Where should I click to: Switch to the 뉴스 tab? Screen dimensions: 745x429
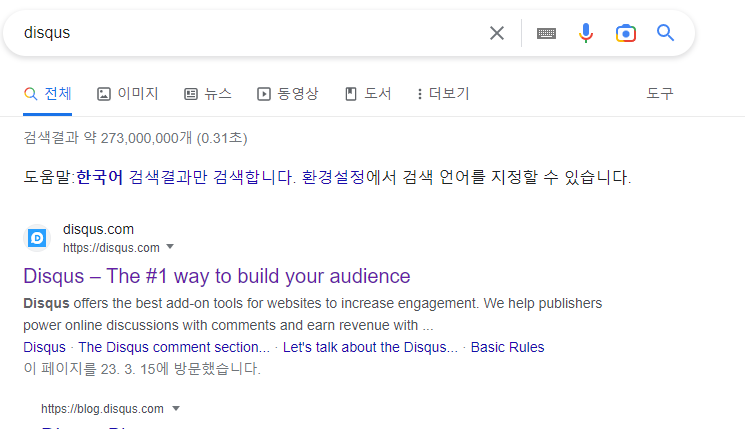(x=208, y=94)
